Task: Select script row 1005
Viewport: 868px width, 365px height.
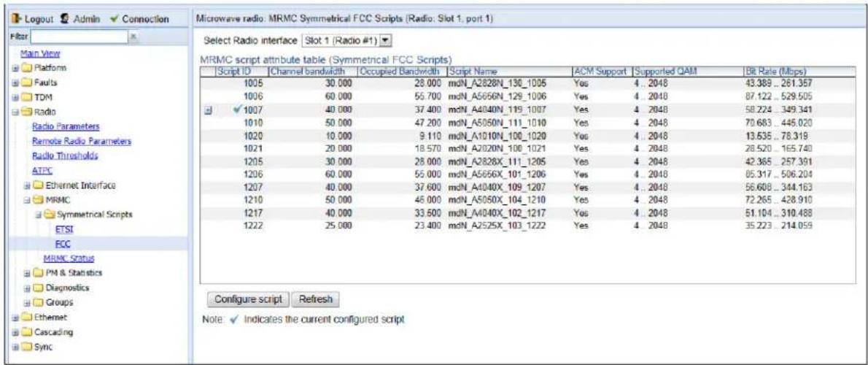Action: [527, 82]
